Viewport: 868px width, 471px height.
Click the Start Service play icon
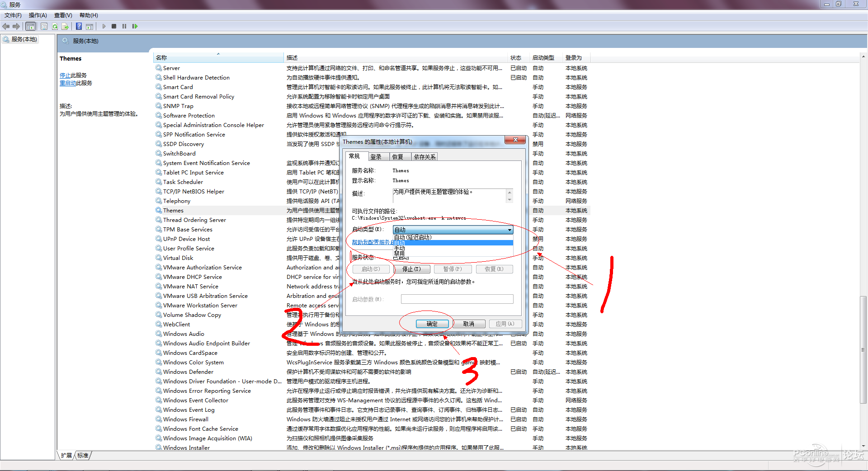point(104,26)
